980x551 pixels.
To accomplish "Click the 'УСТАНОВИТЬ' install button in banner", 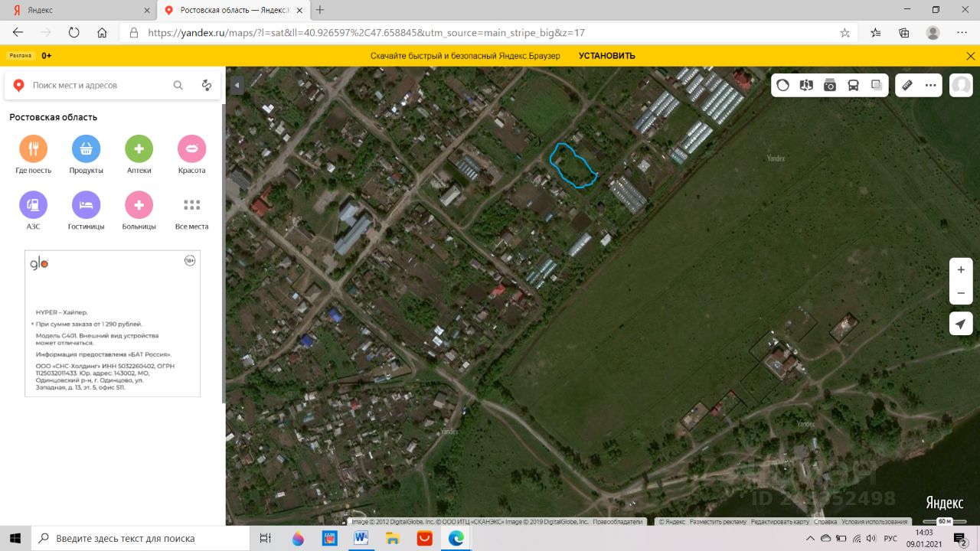I will tap(607, 56).
